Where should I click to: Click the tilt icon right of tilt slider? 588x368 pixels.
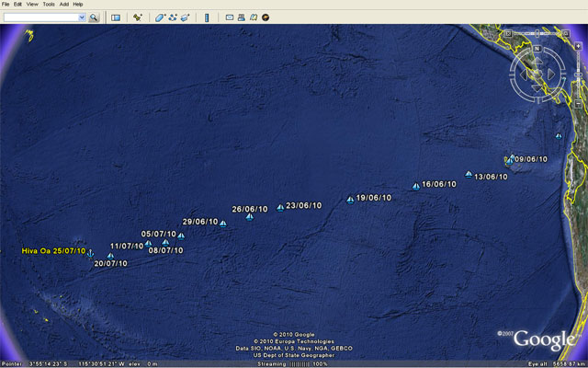point(566,34)
